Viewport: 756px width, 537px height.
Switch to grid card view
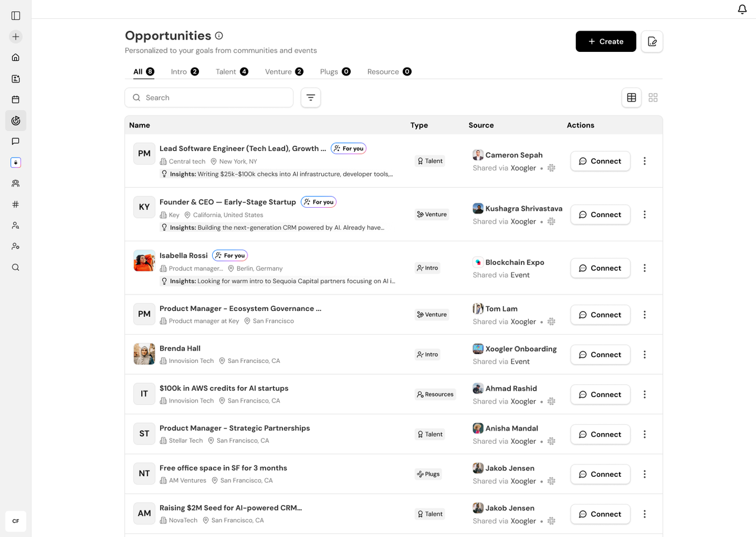[653, 97]
